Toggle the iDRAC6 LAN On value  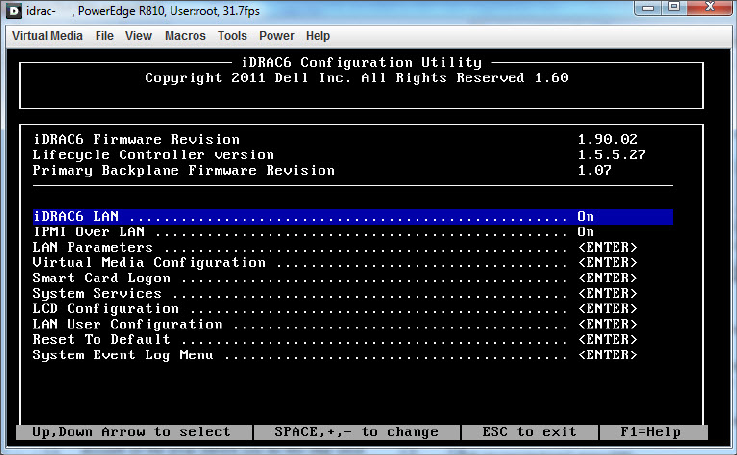[x=585, y=216]
